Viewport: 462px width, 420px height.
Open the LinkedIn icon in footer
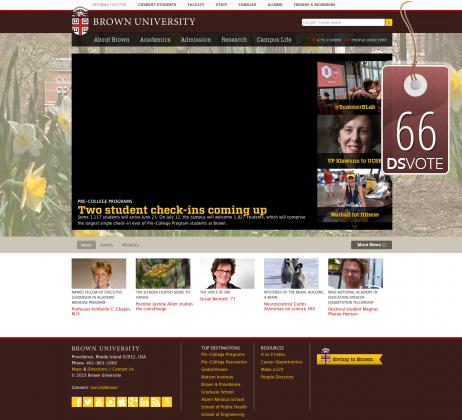144,402
